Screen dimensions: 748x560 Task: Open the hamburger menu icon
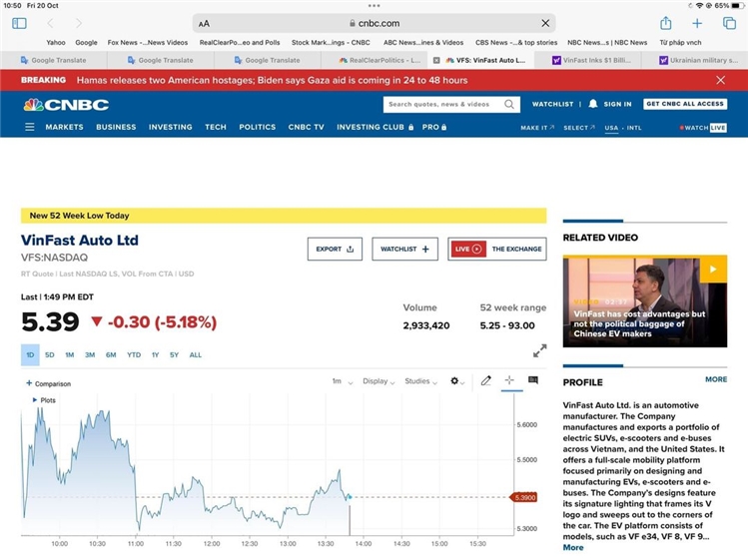pos(30,127)
